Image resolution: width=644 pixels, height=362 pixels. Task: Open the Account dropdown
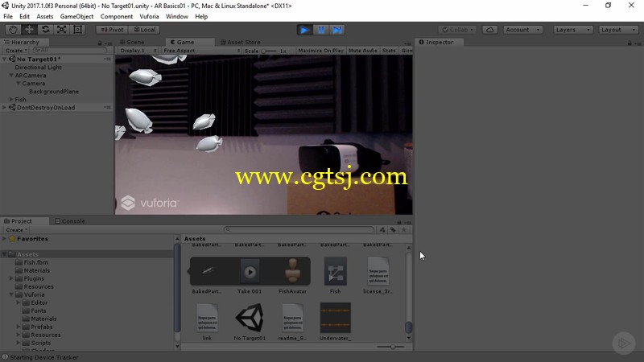[522, 30]
